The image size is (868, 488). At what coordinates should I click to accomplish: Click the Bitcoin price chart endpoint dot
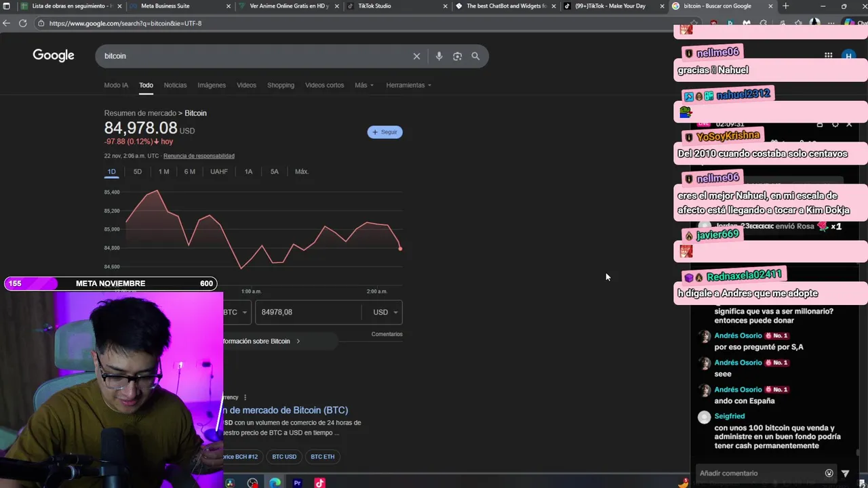point(400,248)
